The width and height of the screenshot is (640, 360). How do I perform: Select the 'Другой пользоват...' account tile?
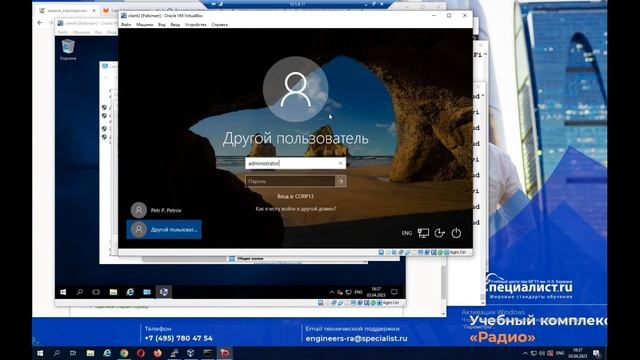point(164,229)
